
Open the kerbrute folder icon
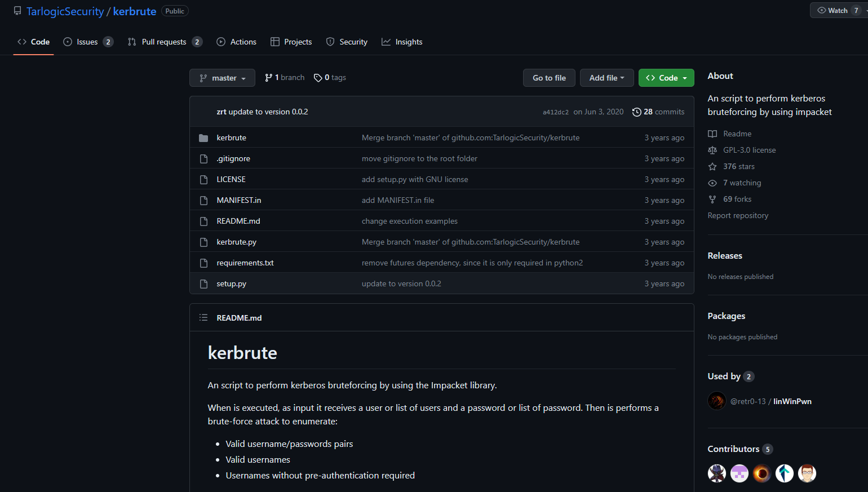pyautogui.click(x=203, y=138)
